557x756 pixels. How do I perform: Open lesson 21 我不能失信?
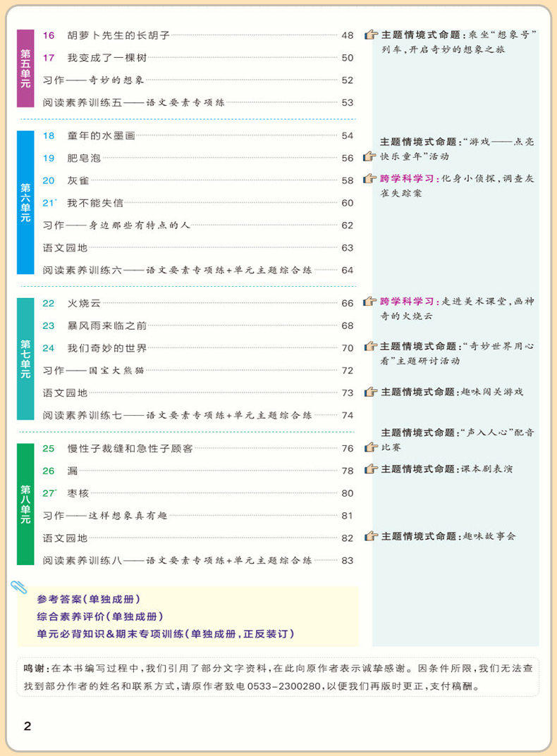pos(198,203)
